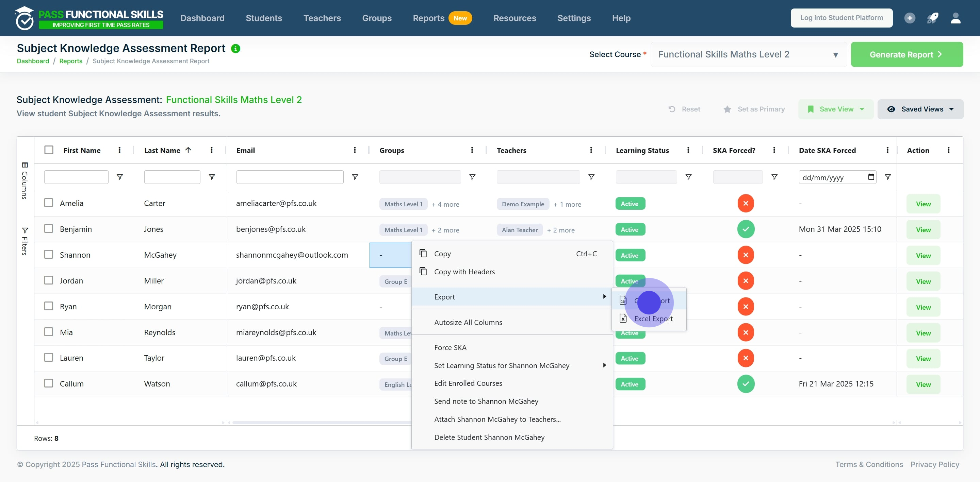Click the rocket icon in top navigation
980x482 pixels.
[932, 18]
